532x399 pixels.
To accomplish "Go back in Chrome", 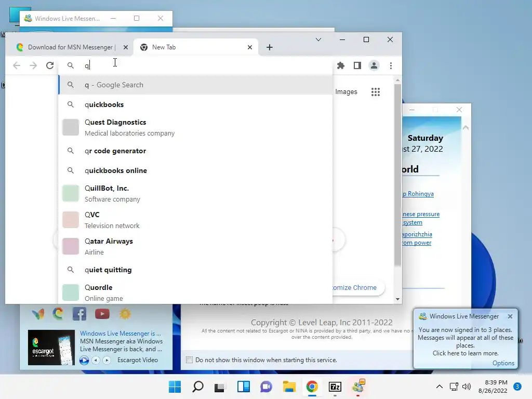I will (x=16, y=65).
